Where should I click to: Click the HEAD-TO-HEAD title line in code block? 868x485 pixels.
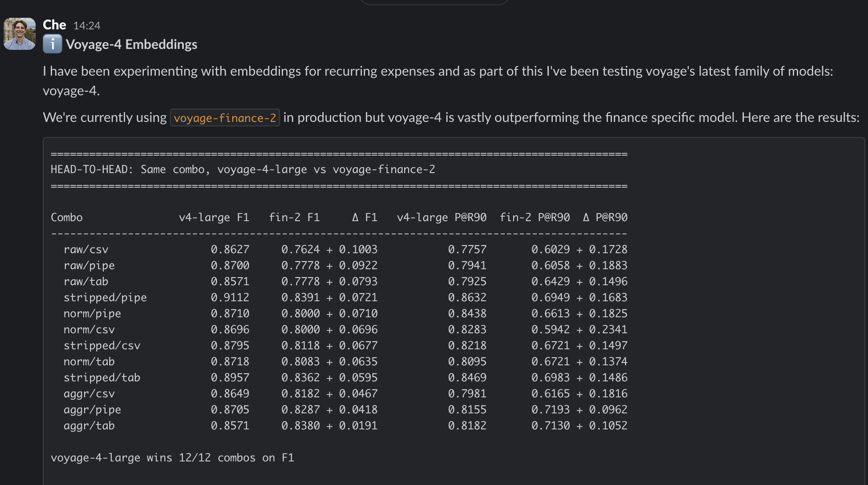243,170
